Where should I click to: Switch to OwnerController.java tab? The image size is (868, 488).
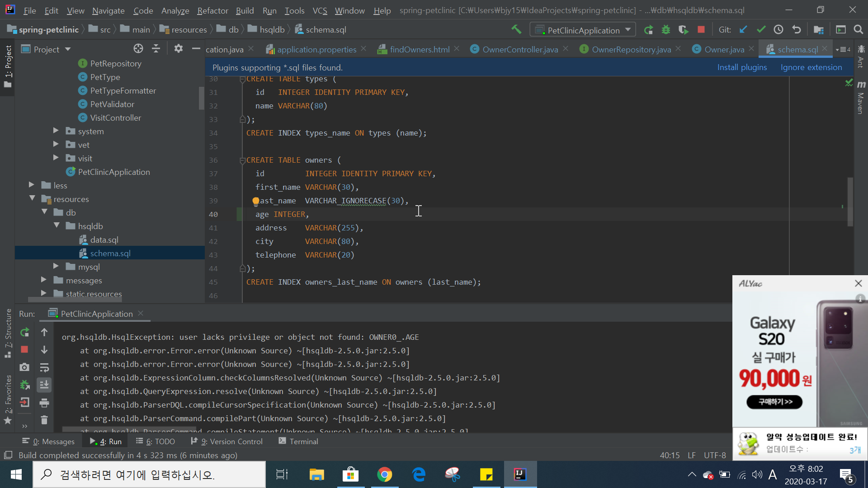(x=520, y=49)
